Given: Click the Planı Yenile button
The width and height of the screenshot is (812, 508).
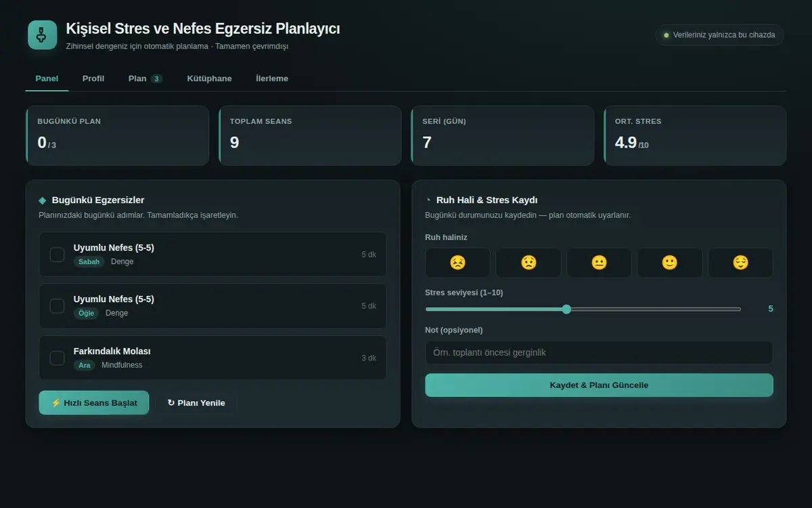Looking at the screenshot, I should click(x=196, y=402).
